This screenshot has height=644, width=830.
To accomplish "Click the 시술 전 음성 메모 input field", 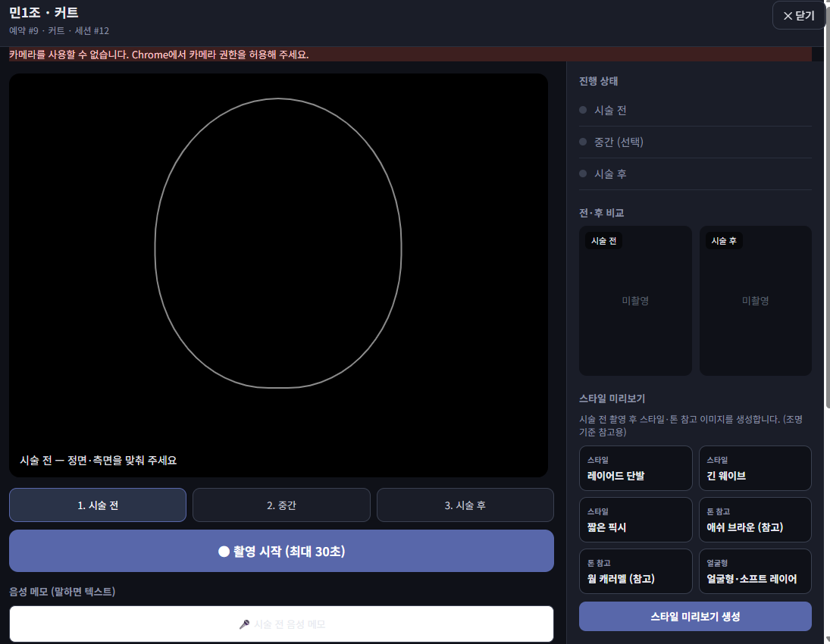I will [282, 624].
